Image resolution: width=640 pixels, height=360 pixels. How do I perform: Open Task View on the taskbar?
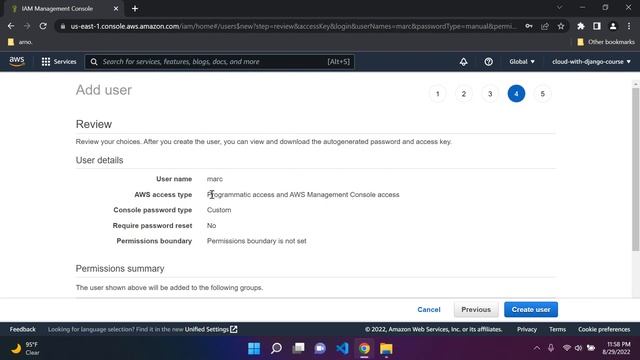tap(298, 349)
